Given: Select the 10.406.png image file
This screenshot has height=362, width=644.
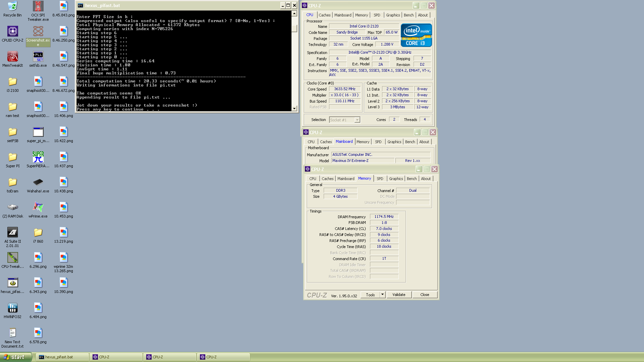Looking at the screenshot, I should tap(63, 110).
